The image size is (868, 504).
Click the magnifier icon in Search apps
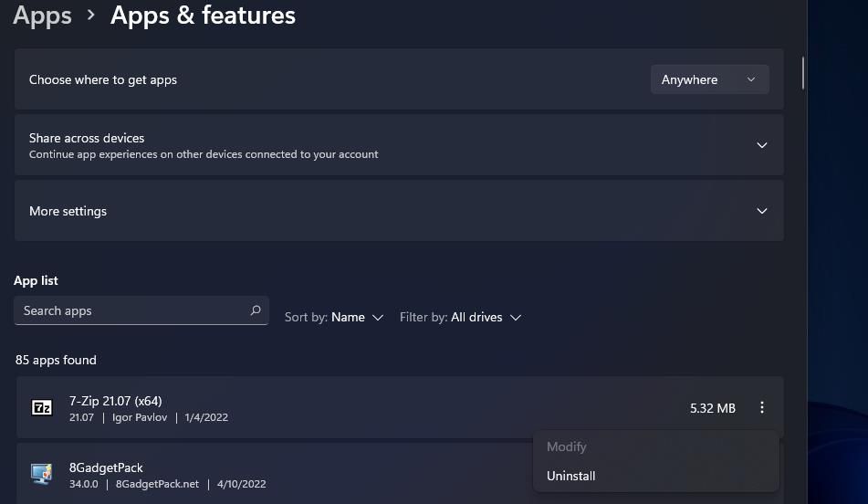tap(256, 310)
